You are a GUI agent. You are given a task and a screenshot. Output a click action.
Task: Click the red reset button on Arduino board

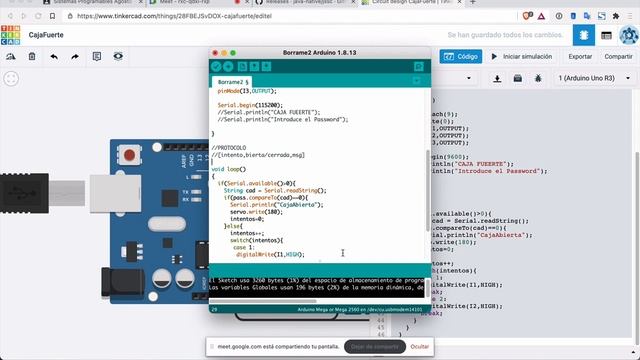(x=129, y=155)
